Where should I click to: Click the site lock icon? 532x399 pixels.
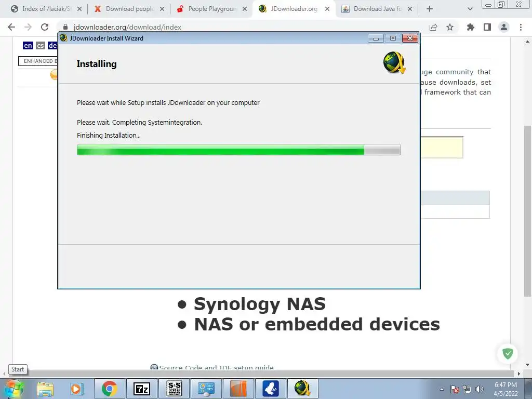pos(65,27)
